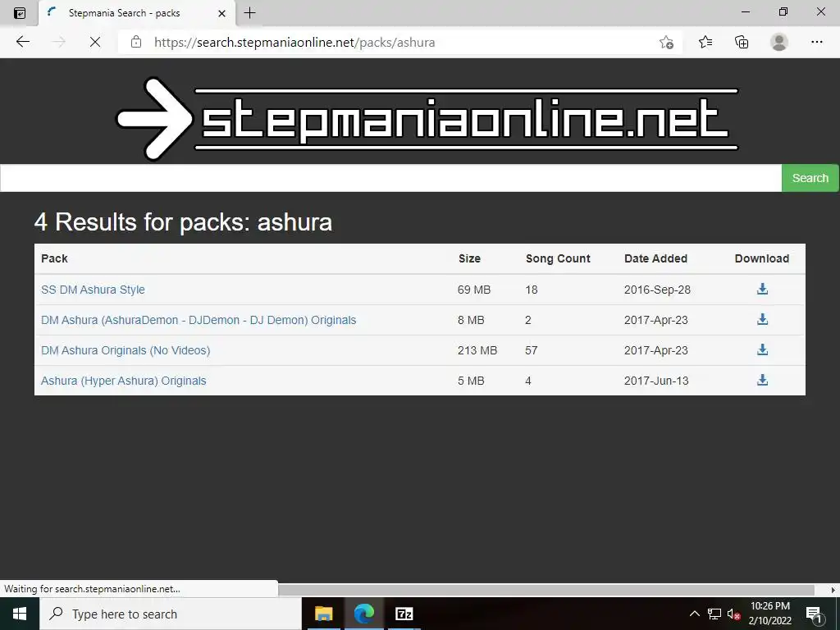Select song count 18 cell
The width and height of the screenshot is (840, 630).
(532, 290)
